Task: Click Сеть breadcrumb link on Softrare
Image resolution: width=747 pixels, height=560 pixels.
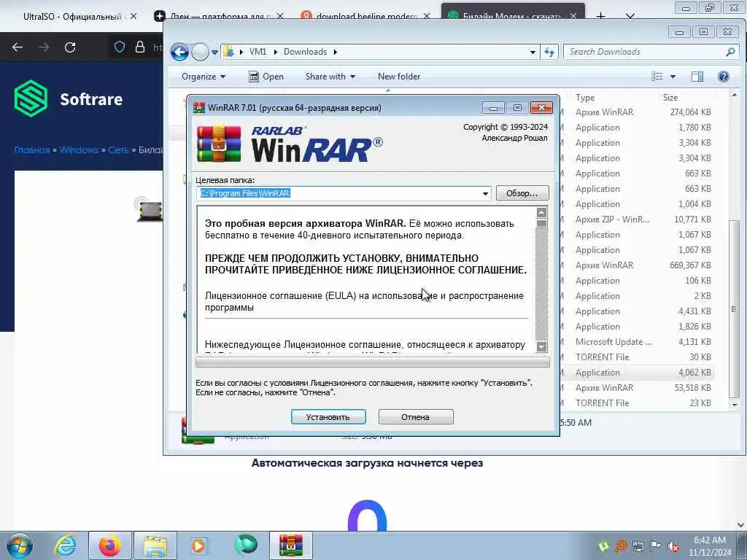Action: [118, 149]
